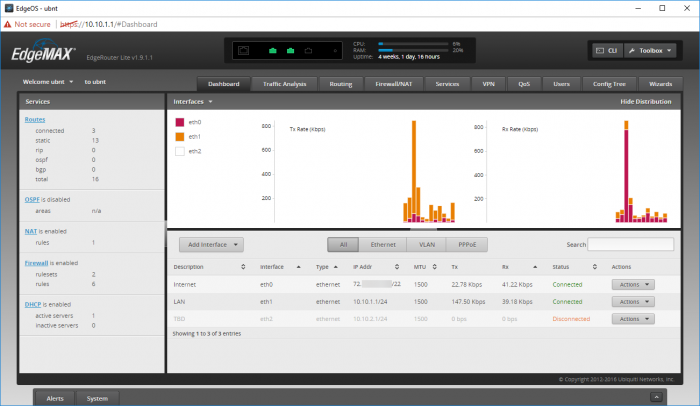Switch to Traffic Analysis tab
This screenshot has width=700, height=406.
285,84
